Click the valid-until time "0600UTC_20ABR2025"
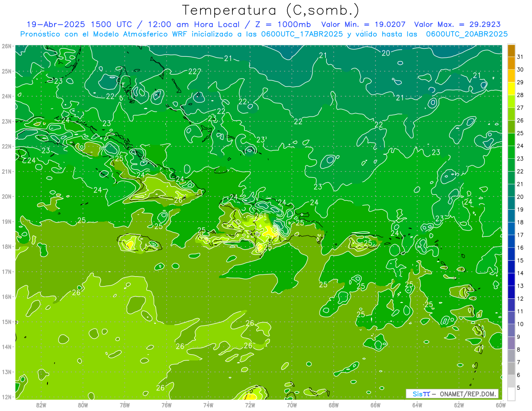532x411 pixels. point(467,34)
